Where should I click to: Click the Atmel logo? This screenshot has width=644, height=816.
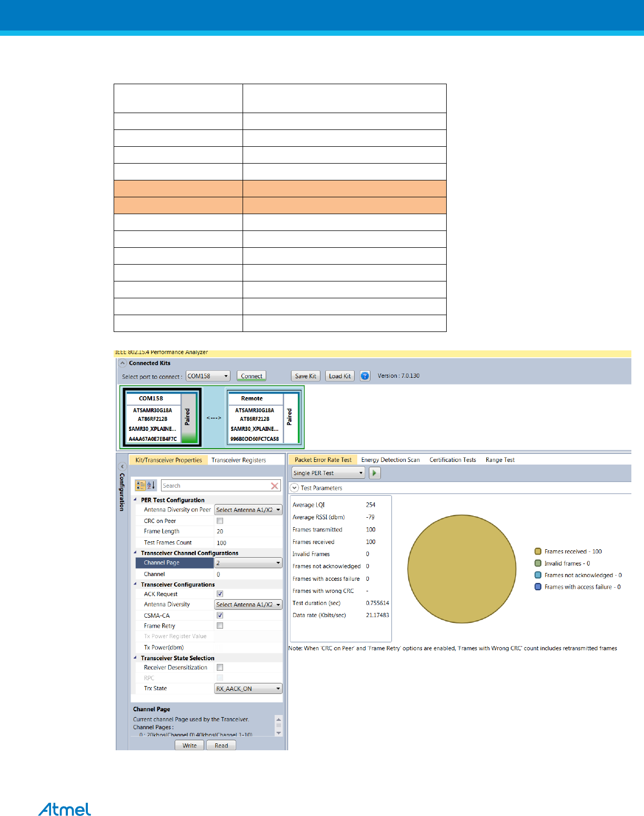[64, 809]
